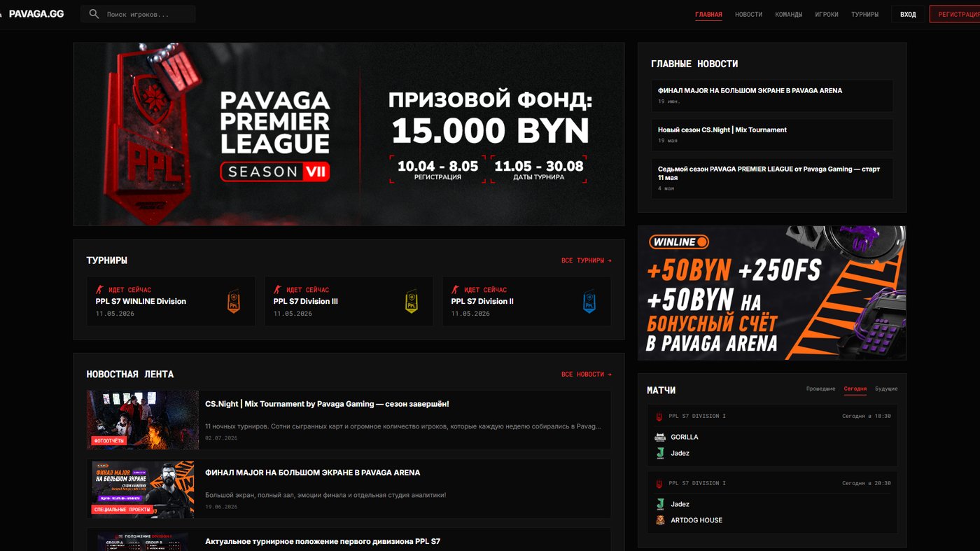Open Седьмой сезон PAVAGA PREMIER LEAGUE news

[772, 179]
